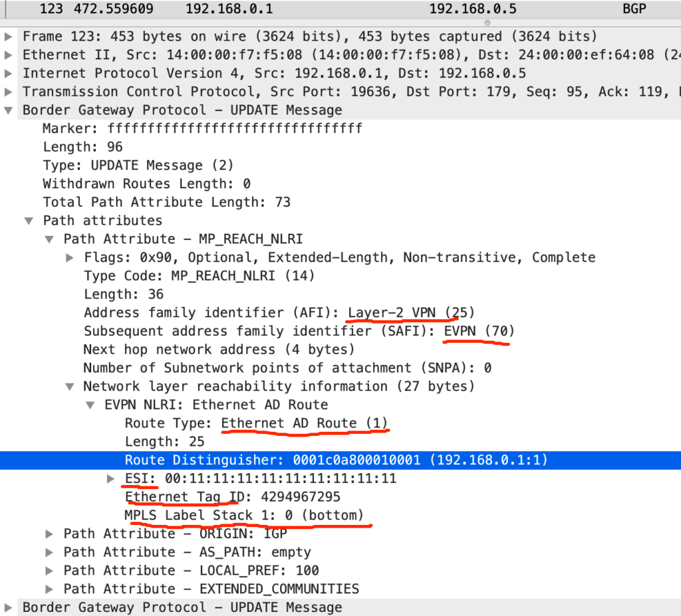The height and width of the screenshot is (616, 681).
Task: Expand the AS_PATH: empty attribute
Action: 50,552
